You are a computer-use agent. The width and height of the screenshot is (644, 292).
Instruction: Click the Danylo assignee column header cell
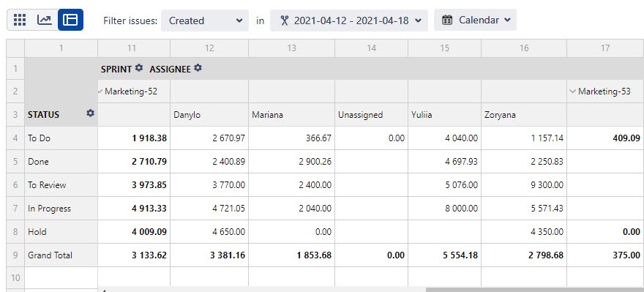point(209,115)
